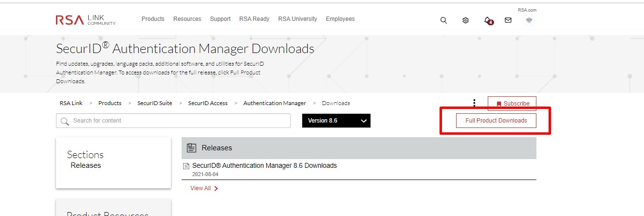Viewport: 644px width, 216px height.
Task: Open the Employees menu
Action: click(340, 19)
